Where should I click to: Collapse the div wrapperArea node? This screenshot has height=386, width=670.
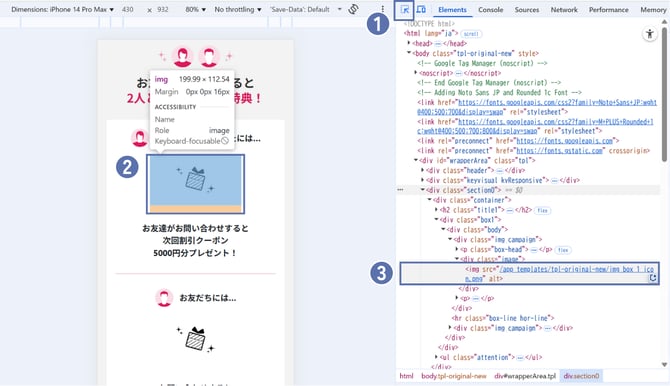(416, 160)
